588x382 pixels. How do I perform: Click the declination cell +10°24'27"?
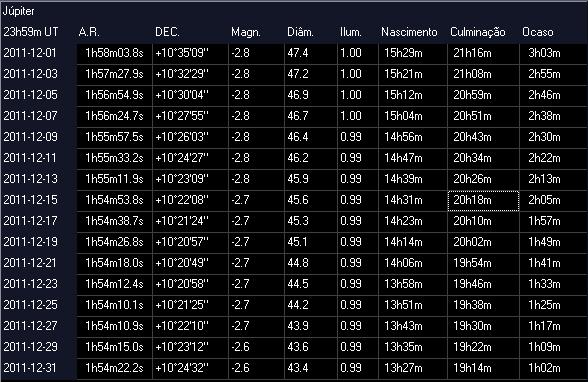click(190, 158)
